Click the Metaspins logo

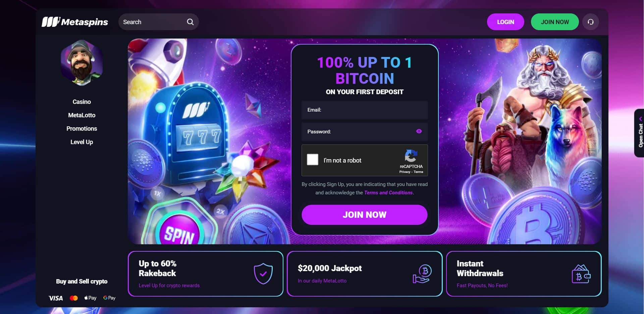pos(75,22)
